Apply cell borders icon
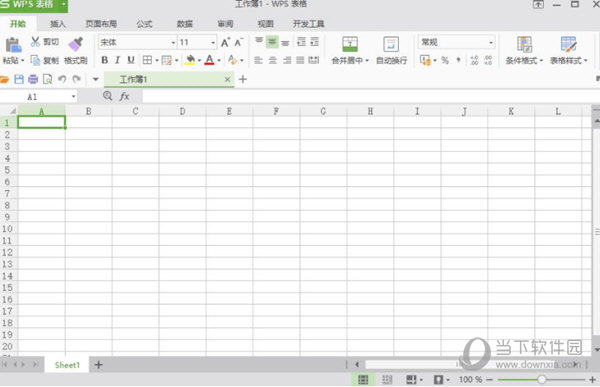Screen dimensions: 600x387 [147, 60]
